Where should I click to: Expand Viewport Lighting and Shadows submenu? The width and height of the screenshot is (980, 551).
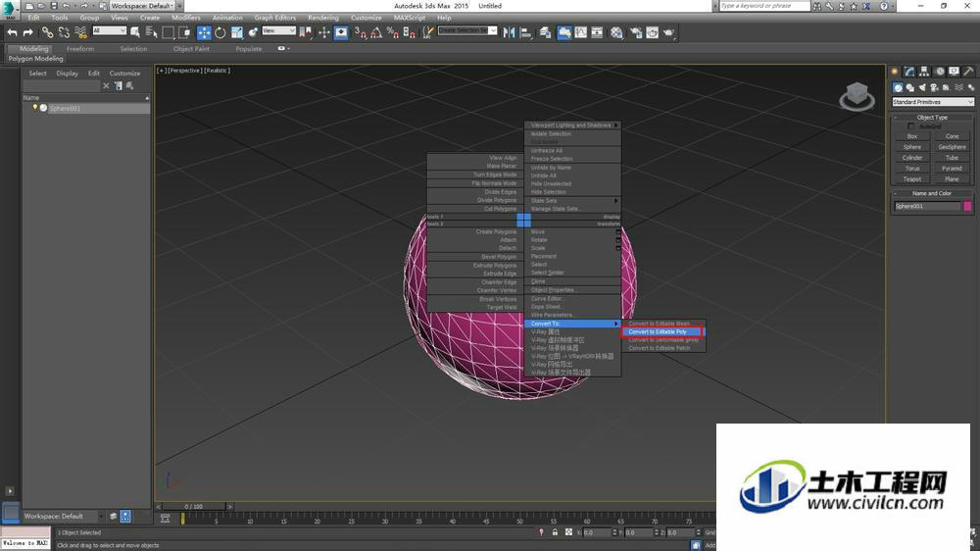tap(573, 125)
